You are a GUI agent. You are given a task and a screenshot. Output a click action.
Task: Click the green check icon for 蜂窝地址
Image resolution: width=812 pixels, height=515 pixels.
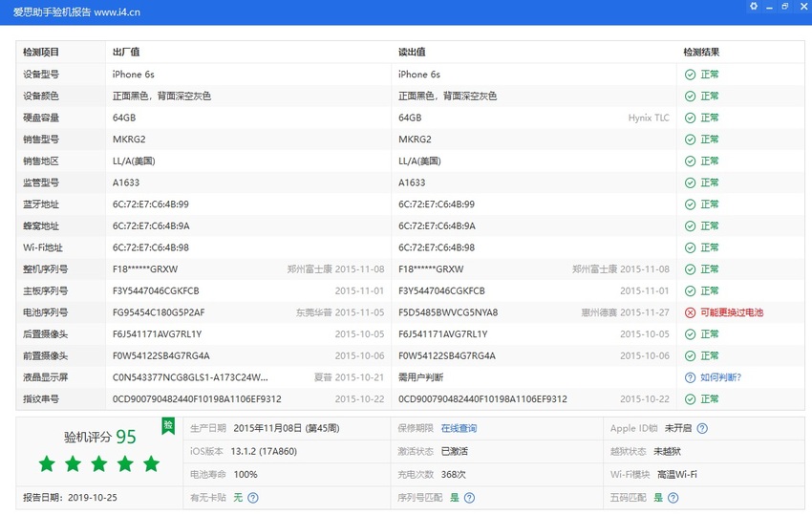tap(690, 226)
